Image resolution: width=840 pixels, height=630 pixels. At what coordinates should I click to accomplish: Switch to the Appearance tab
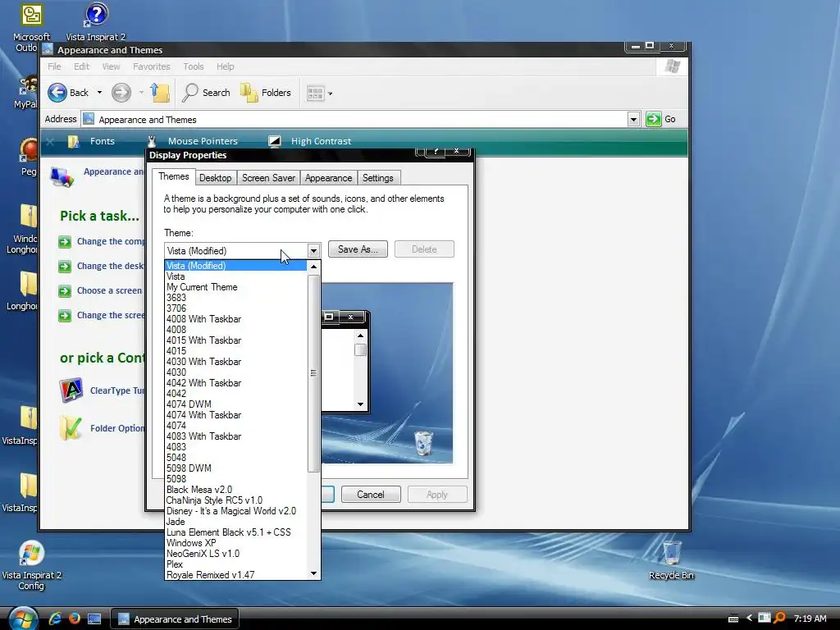(328, 178)
